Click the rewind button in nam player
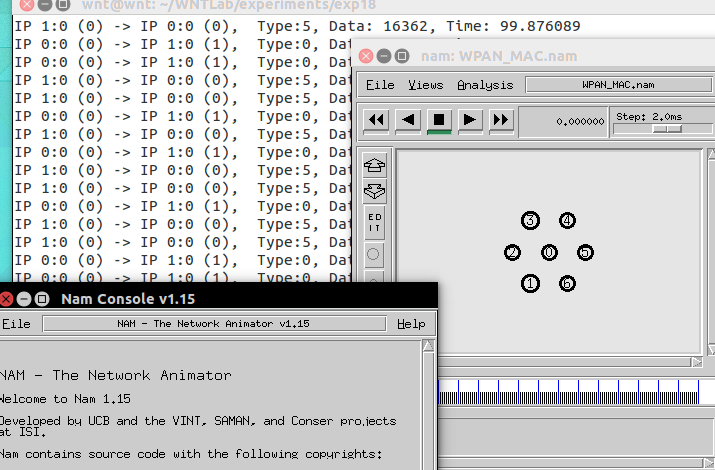715x470 pixels. [x=376, y=120]
